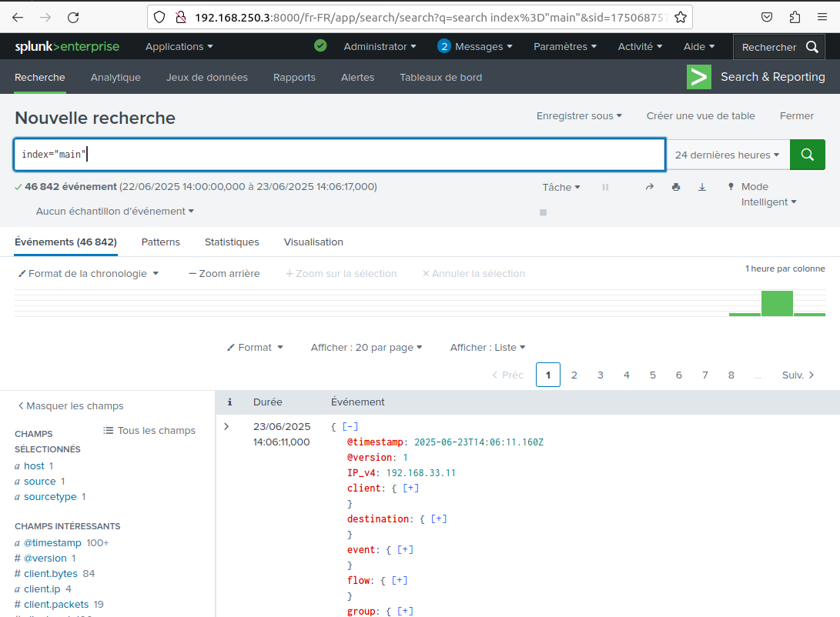This screenshot has height=617, width=840.
Task: Open the Messages dropdown with 2 notifications
Action: 474,47
